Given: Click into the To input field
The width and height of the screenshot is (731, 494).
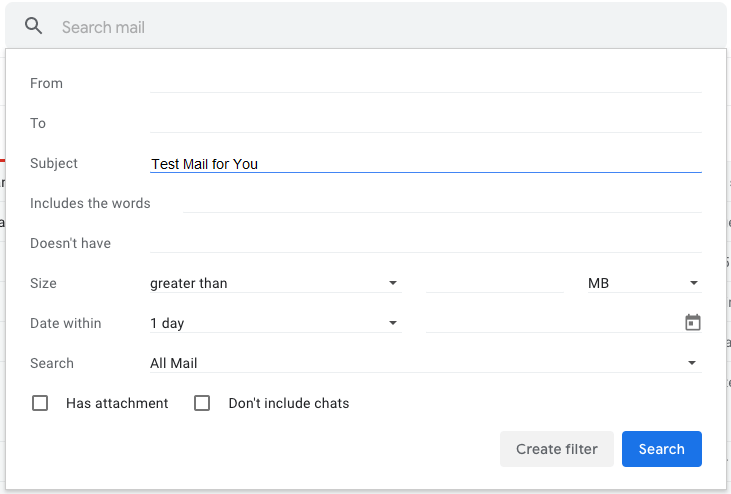Looking at the screenshot, I should 425,122.
